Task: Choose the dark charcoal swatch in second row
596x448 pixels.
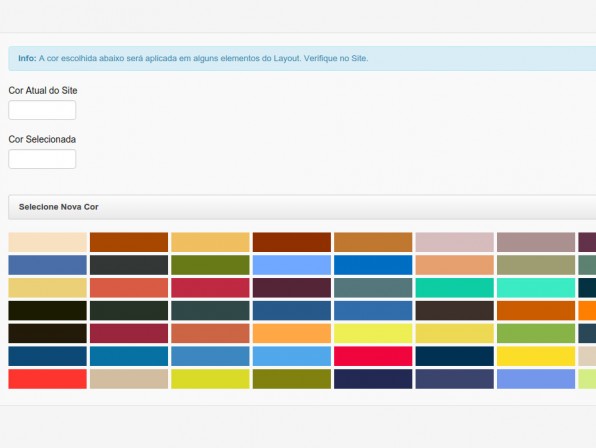Action: 129,265
